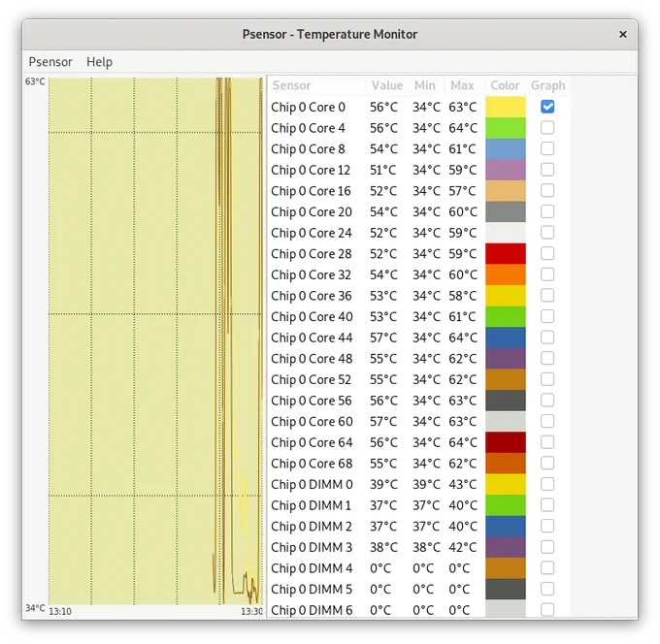This screenshot has height=644, width=660.
Task: Enable graph for Chip 0 Core 4
Action: 547,128
